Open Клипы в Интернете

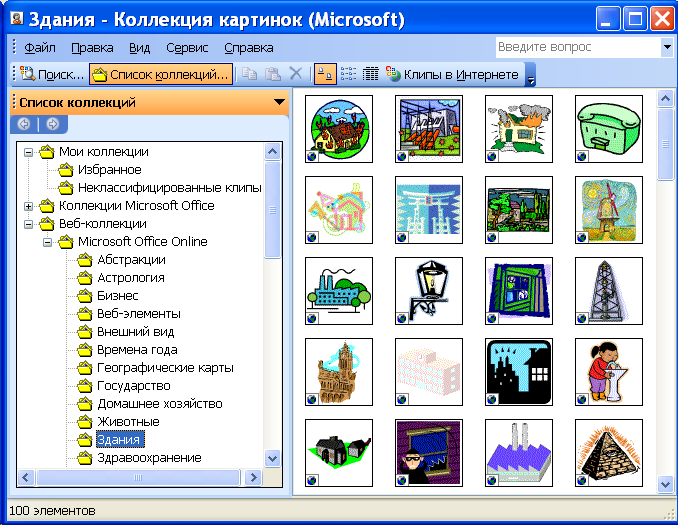pyautogui.click(x=452, y=74)
